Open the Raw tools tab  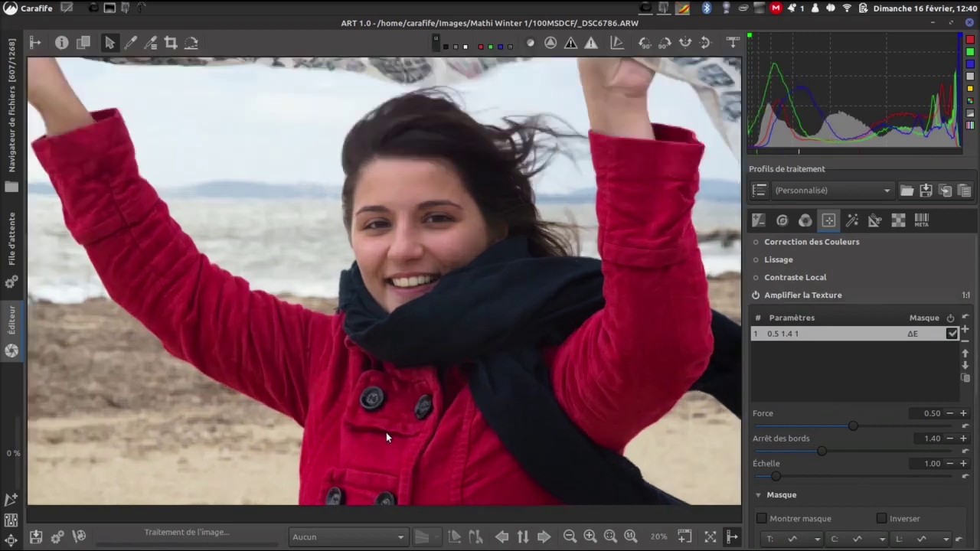point(898,220)
